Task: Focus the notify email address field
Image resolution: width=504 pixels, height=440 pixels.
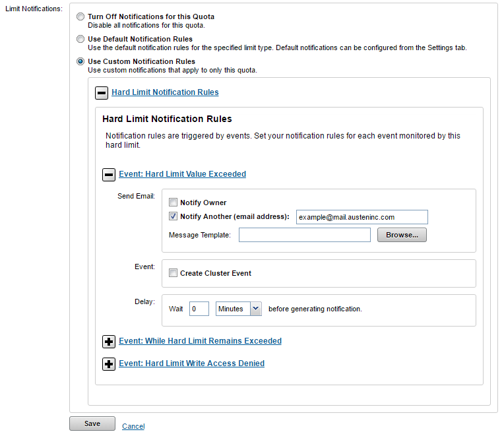Action: coord(362,217)
